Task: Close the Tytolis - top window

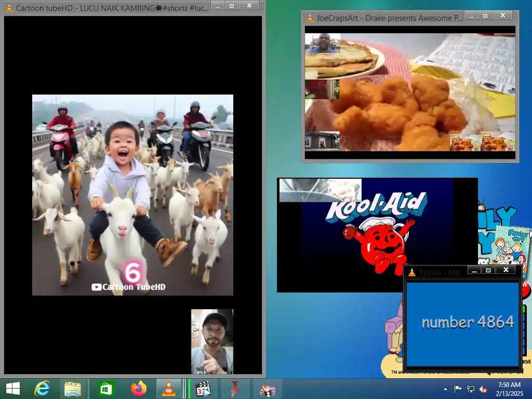Action: tap(506, 270)
